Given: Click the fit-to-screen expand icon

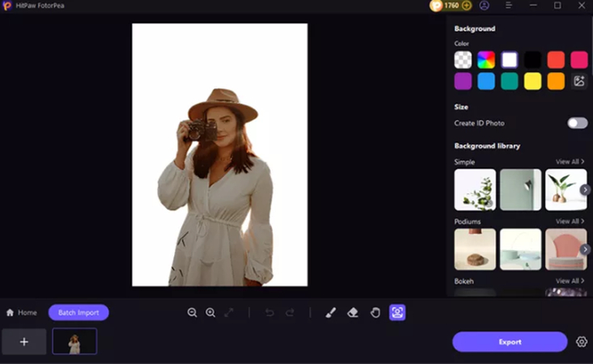Looking at the screenshot, I should coord(229,312).
